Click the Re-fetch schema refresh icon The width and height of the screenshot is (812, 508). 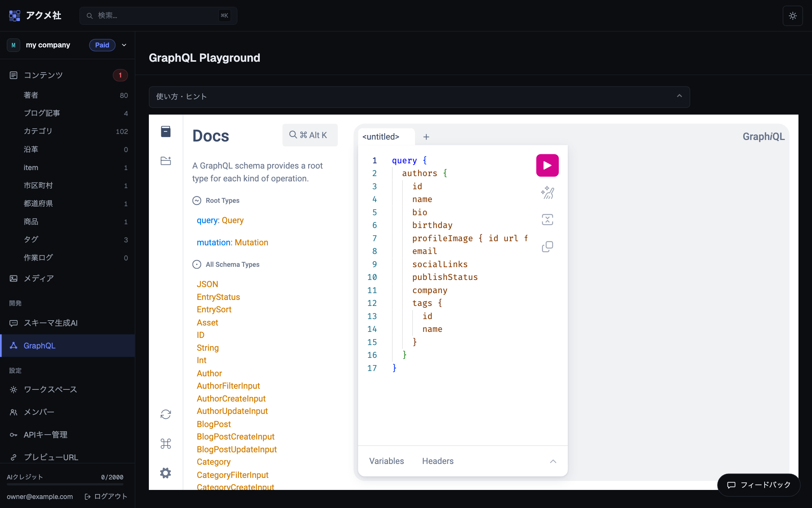click(x=166, y=414)
